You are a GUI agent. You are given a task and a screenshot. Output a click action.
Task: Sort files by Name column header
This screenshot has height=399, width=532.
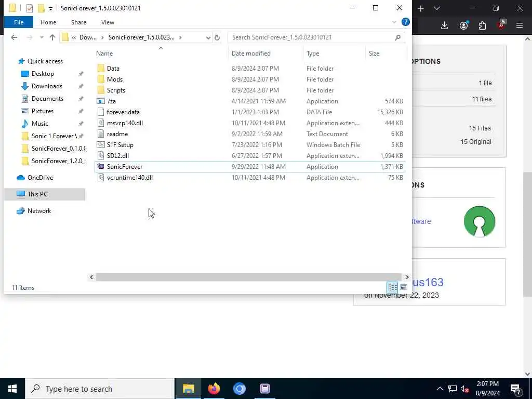coord(161,54)
